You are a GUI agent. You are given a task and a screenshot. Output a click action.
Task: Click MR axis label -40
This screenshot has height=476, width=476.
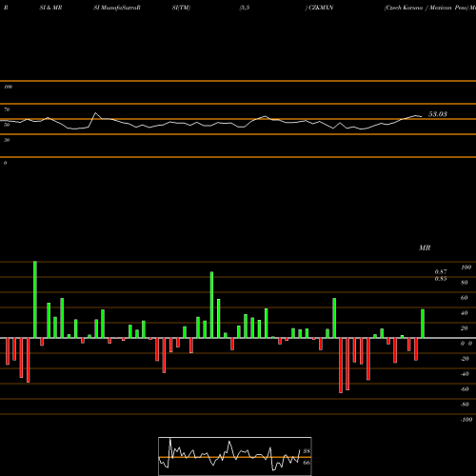coord(465,374)
